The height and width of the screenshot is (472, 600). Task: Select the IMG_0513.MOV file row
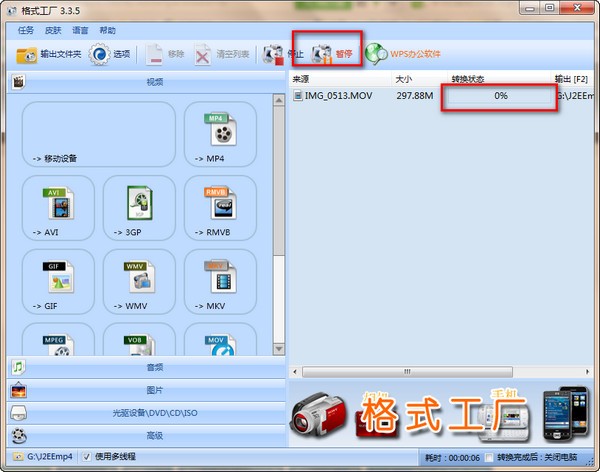pos(443,96)
